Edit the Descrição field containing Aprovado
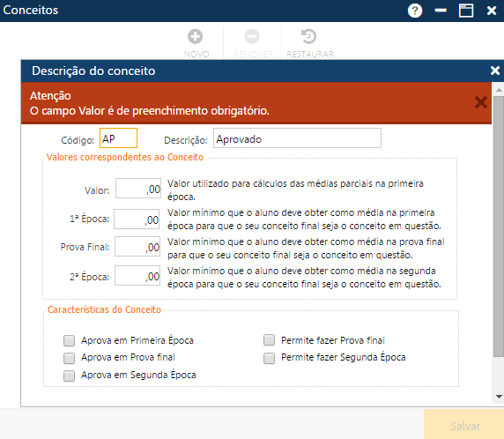 [297, 138]
